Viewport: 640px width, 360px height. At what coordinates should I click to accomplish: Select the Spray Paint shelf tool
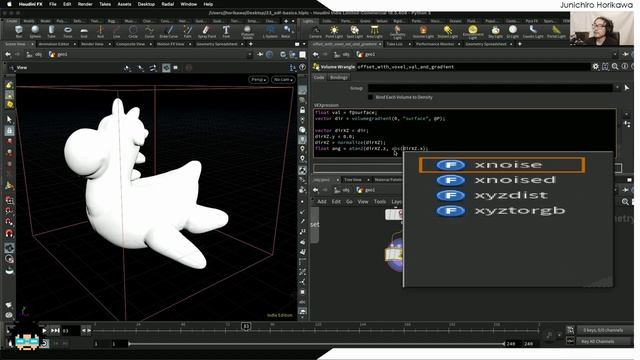(x=207, y=31)
